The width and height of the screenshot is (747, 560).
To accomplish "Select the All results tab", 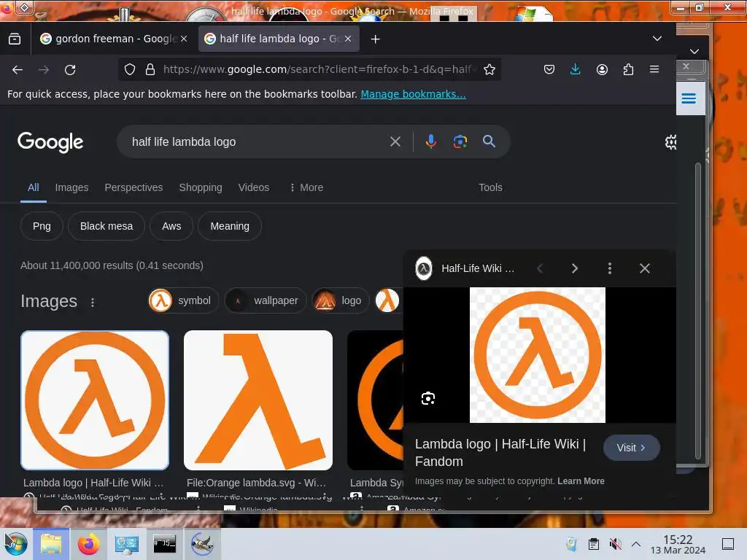I will pos(33,187).
